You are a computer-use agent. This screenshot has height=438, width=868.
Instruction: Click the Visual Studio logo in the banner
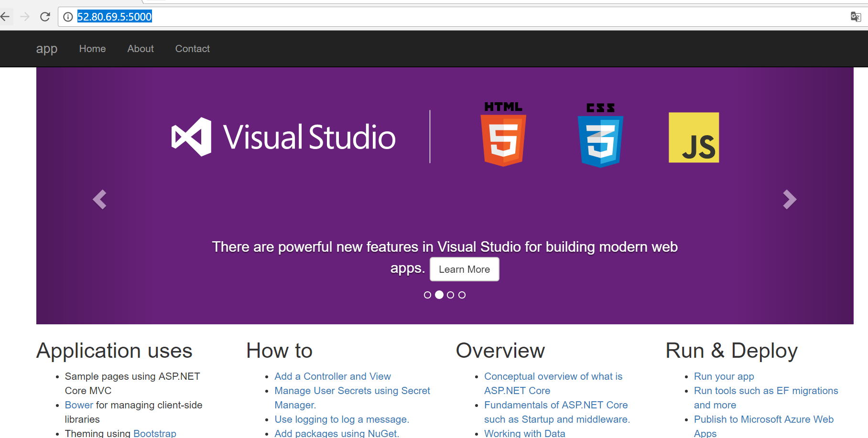283,137
